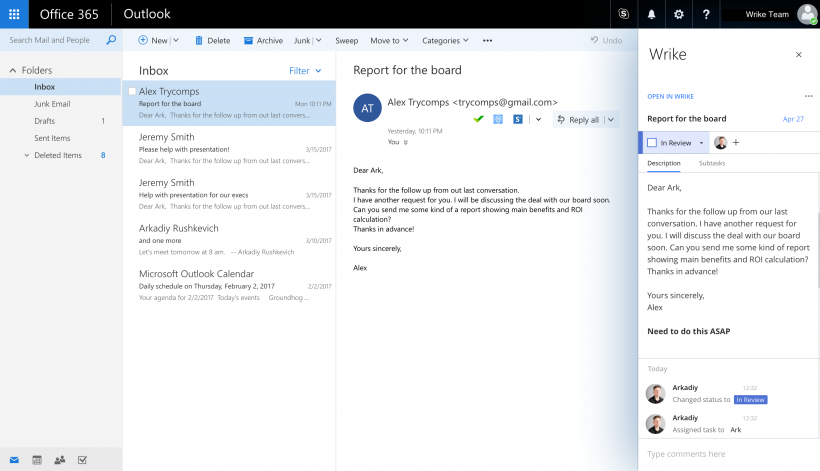Toggle the In Review task checkbox
The width and height of the screenshot is (820, 471).
[x=652, y=143]
